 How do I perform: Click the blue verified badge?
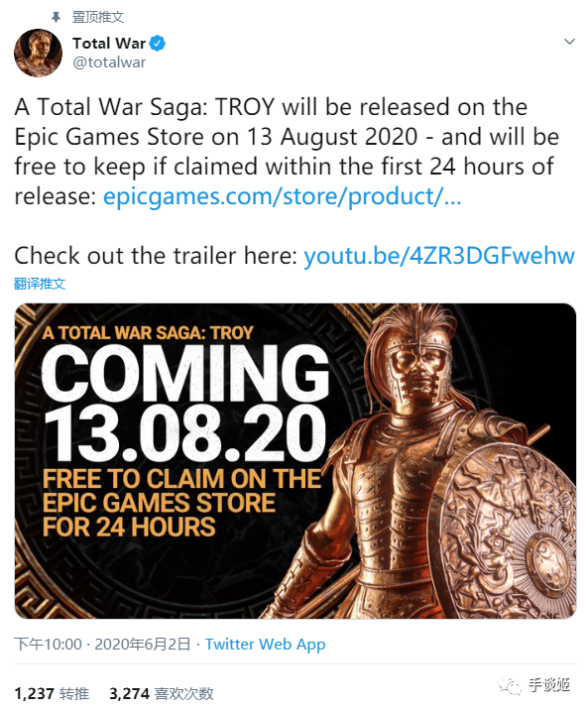coord(158,44)
